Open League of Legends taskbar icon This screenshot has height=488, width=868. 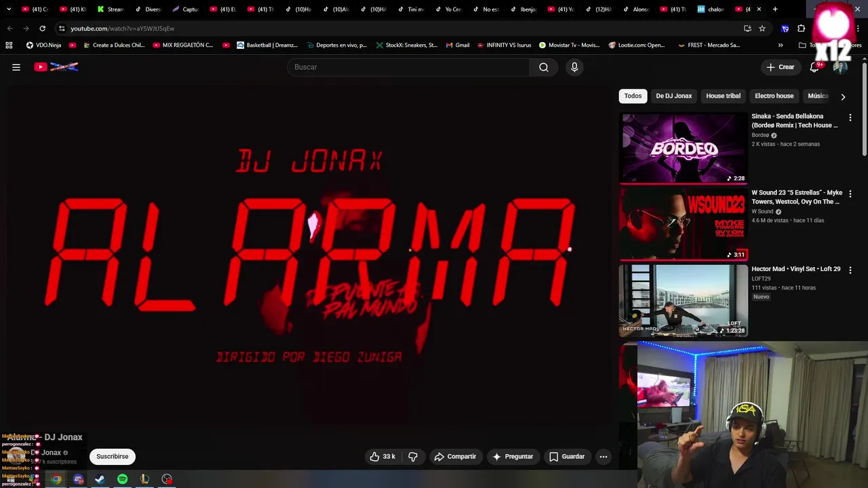144,479
